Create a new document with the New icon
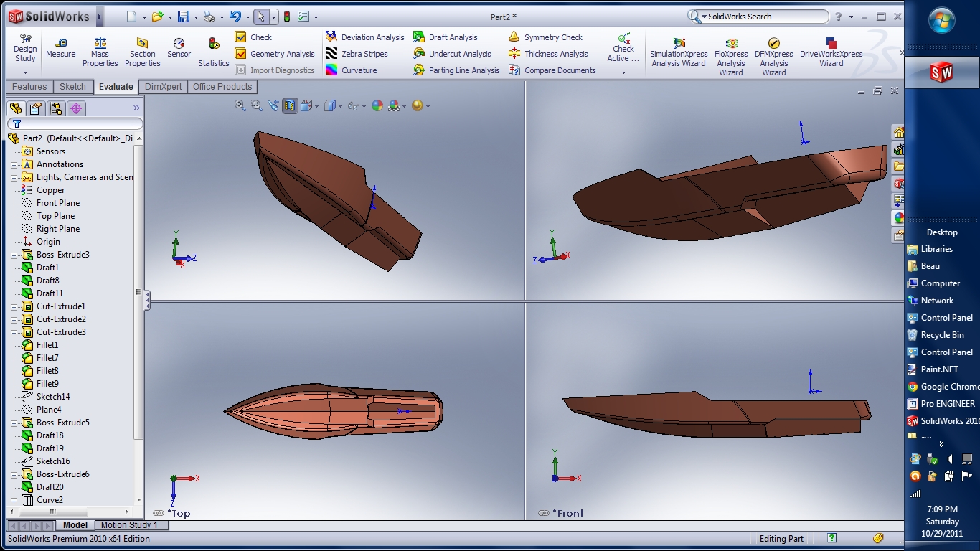Image resolution: width=980 pixels, height=551 pixels. (131, 17)
